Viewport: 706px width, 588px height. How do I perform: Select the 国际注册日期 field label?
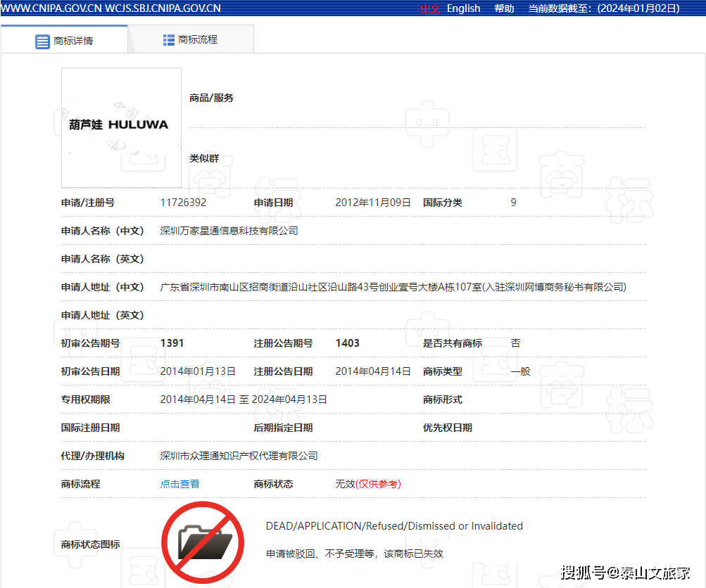(91, 428)
